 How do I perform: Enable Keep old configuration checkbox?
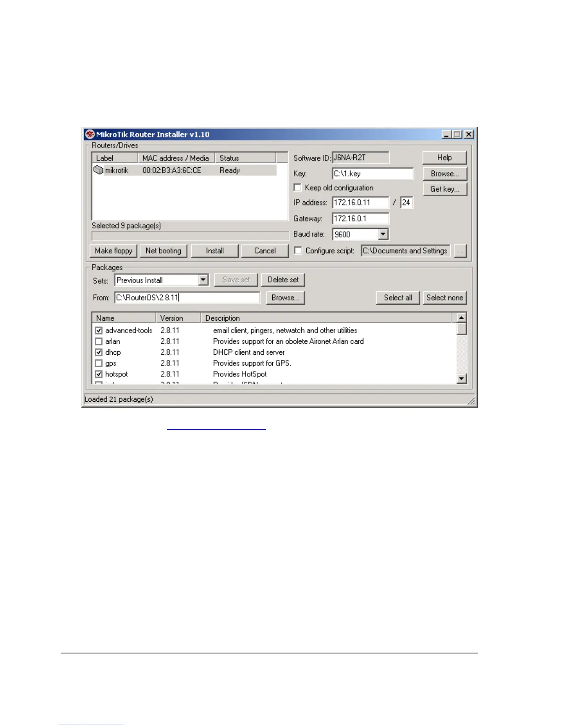click(298, 188)
